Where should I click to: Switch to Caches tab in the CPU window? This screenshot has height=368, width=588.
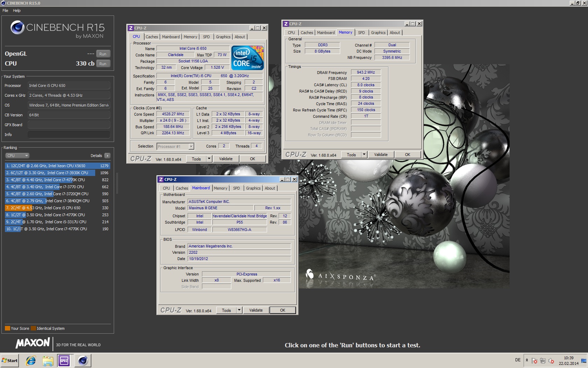(x=152, y=37)
